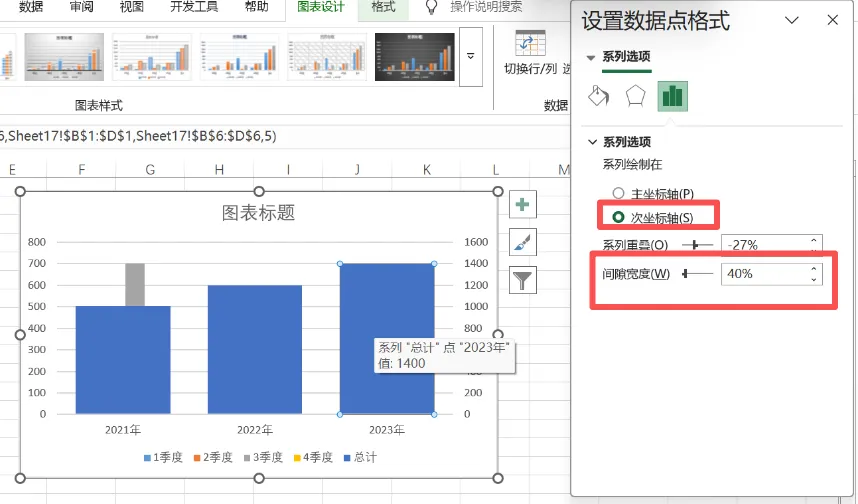
Task: Select column G header
Action: 150,170
